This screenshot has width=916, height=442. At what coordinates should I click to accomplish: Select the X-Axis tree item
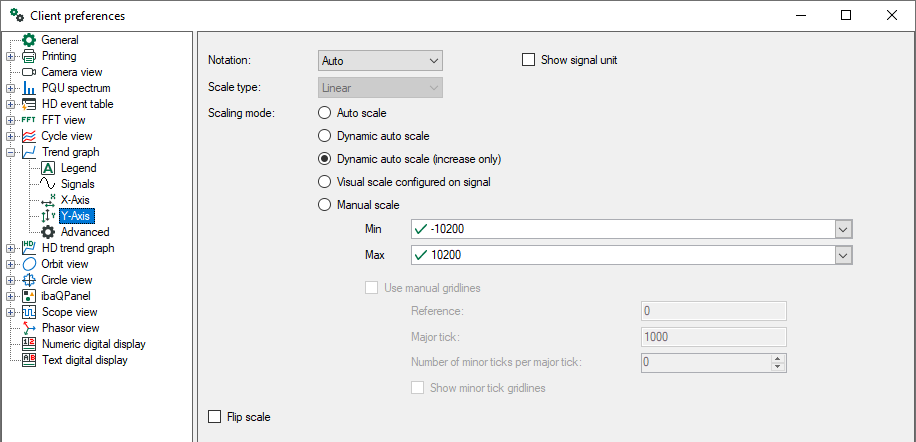tap(74, 200)
